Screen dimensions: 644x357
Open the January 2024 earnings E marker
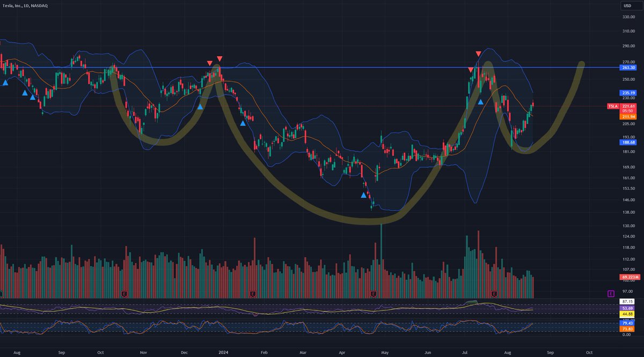pos(253,294)
